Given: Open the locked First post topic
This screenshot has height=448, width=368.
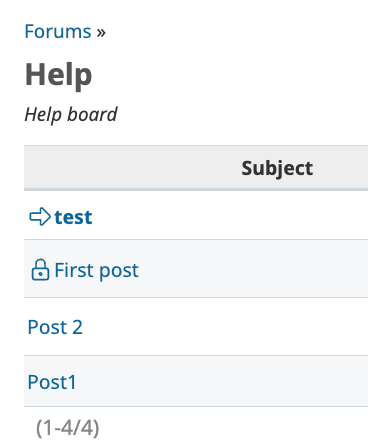Looking at the screenshot, I should click(96, 270).
